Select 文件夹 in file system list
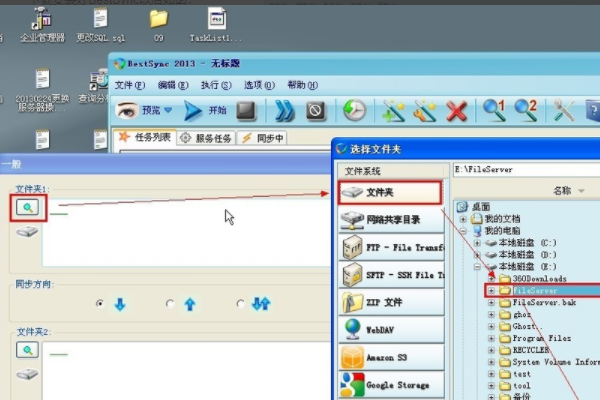Screen dimensions: 600x400 [x=390, y=192]
